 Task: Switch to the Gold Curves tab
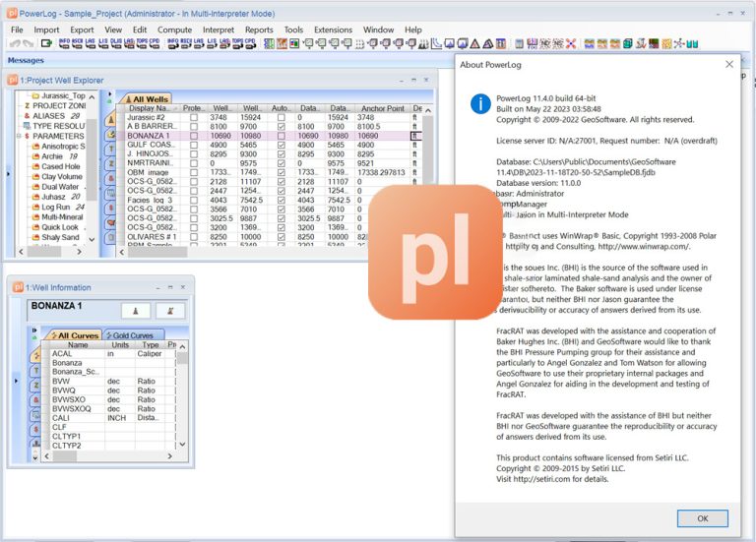coord(133,335)
